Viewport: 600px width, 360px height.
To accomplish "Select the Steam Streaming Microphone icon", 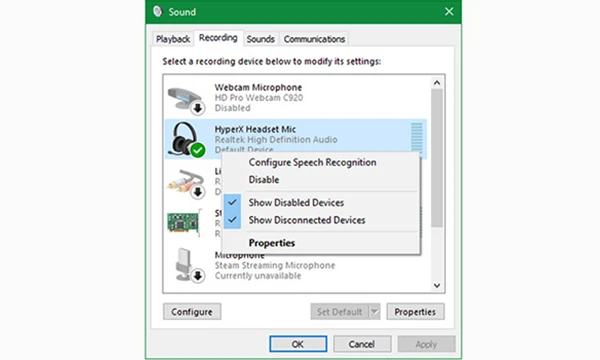I will tap(190, 265).
